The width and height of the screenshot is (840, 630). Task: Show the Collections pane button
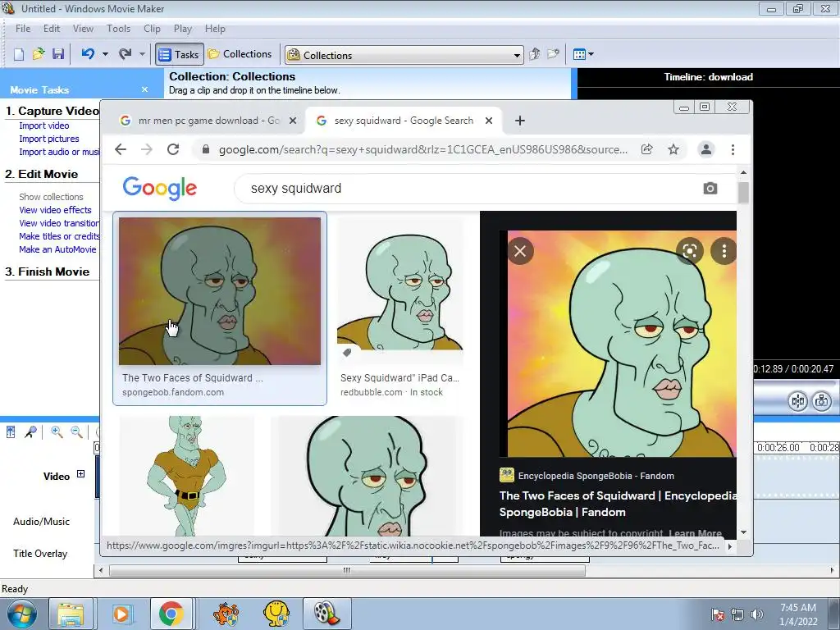coord(240,54)
